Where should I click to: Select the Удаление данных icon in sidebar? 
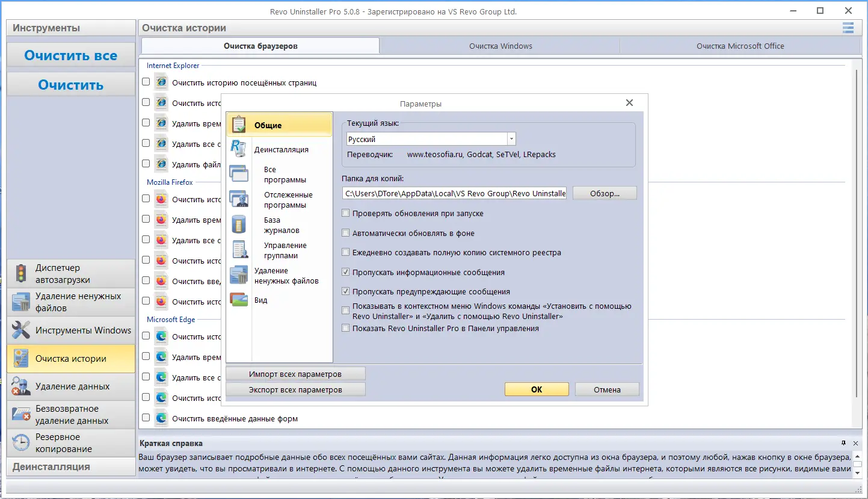(x=21, y=386)
